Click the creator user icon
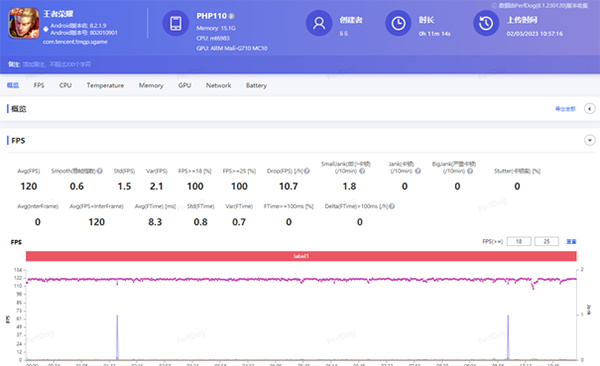Viewport: 600px width, 366px height. tap(319, 23)
